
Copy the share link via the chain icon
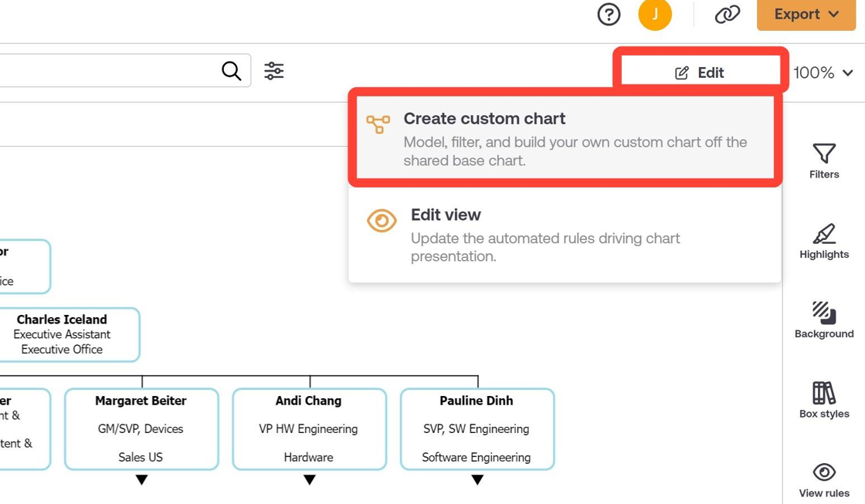pyautogui.click(x=727, y=15)
